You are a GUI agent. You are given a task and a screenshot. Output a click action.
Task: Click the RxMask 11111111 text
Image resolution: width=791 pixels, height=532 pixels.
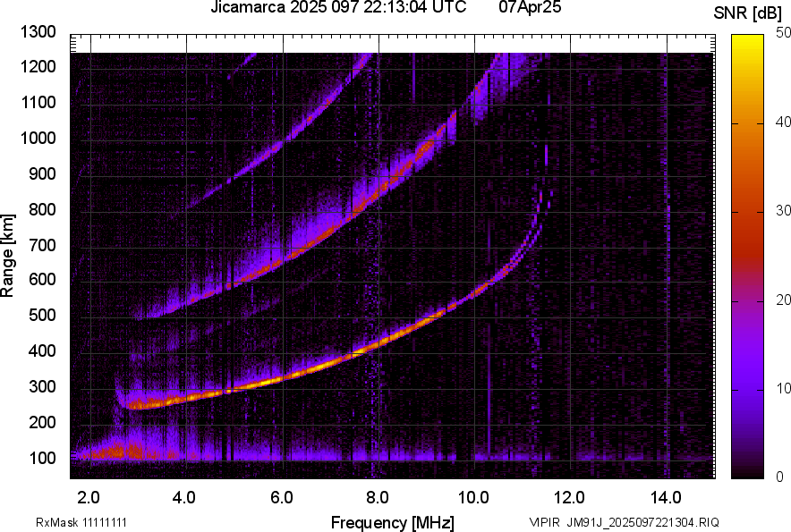tap(81, 522)
